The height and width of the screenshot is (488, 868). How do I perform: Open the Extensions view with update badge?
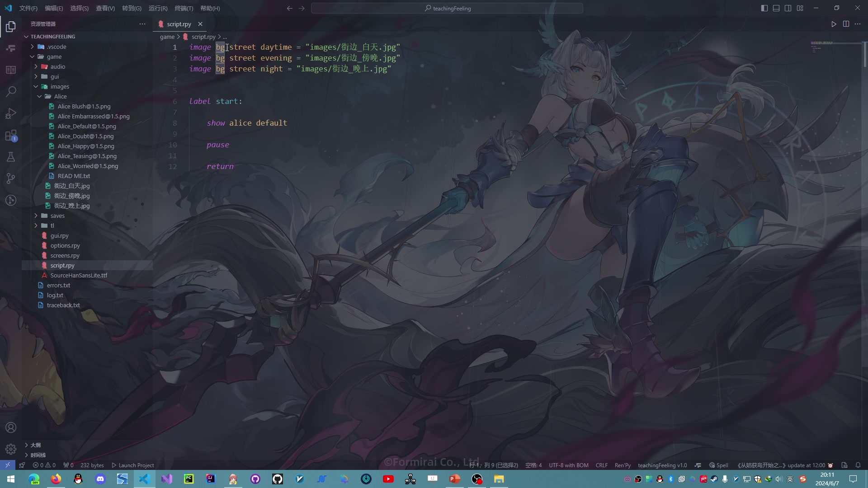(11, 136)
